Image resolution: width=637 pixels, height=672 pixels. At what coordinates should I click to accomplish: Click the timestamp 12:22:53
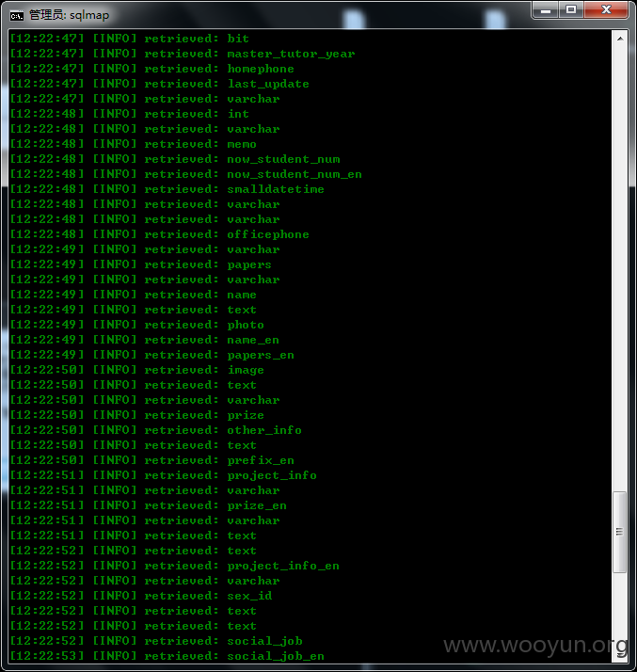pos(47,656)
